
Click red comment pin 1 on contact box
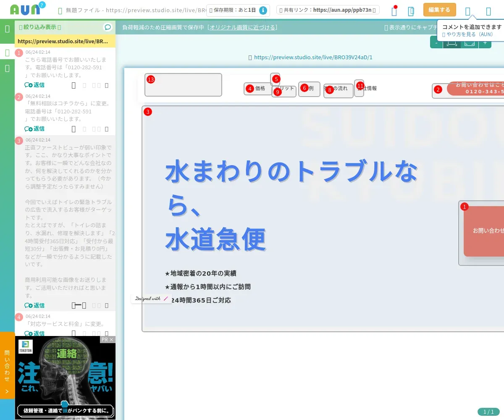[464, 207]
